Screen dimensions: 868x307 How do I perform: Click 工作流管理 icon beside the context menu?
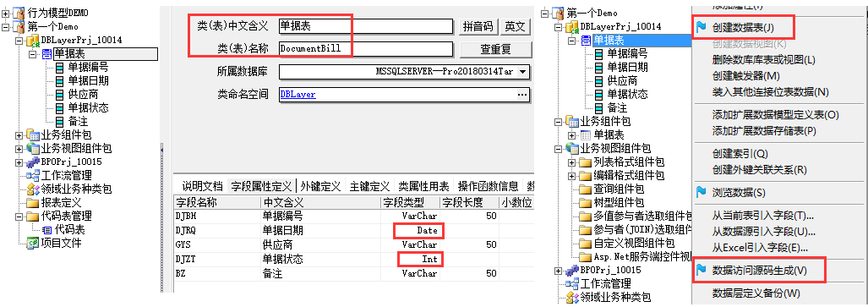point(572,284)
